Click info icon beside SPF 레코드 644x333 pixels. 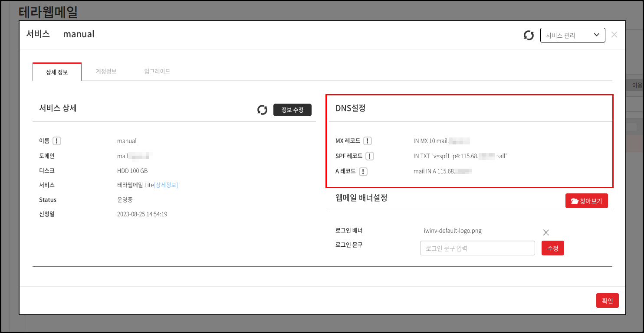coord(369,156)
